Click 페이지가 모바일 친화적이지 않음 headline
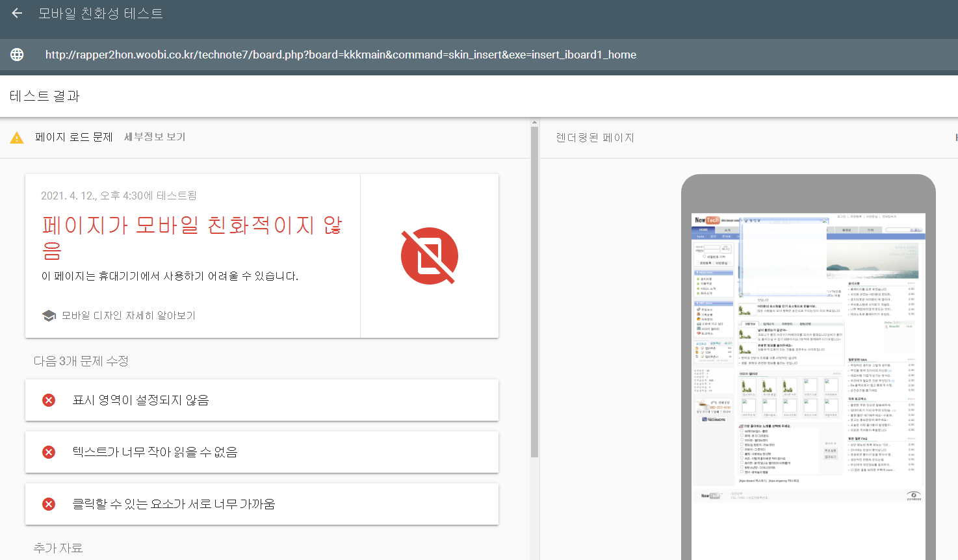 (x=192, y=237)
